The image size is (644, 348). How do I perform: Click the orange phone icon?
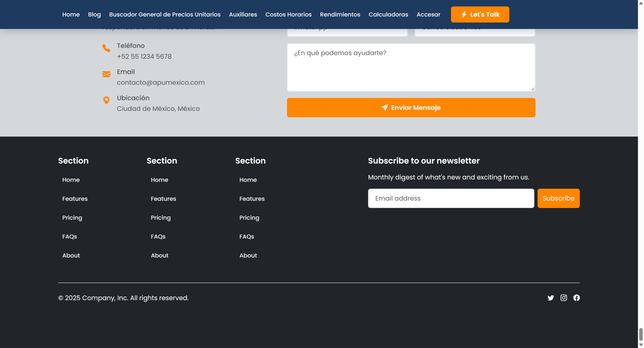click(106, 48)
